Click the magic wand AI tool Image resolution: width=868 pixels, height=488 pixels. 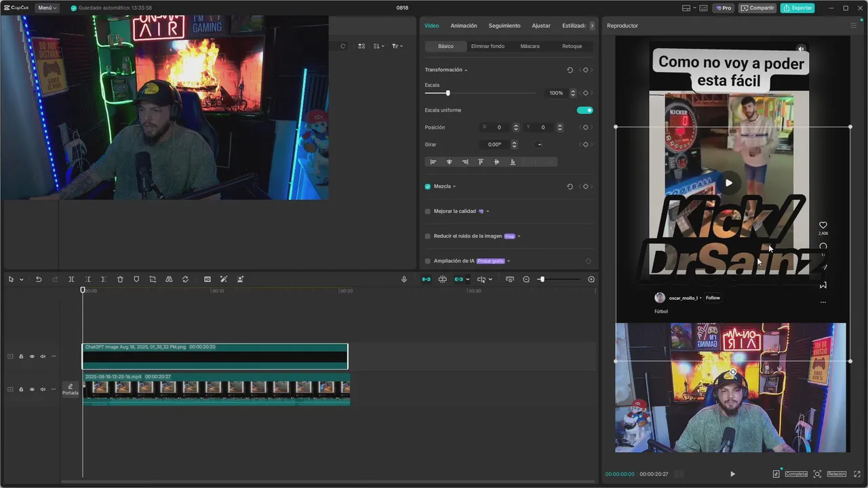(224, 279)
